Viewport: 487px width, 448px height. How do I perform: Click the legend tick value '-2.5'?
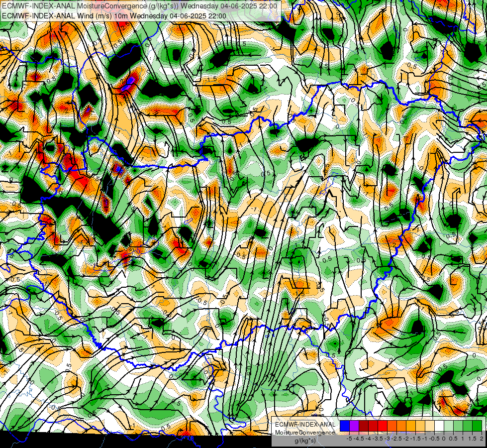tap(396, 439)
